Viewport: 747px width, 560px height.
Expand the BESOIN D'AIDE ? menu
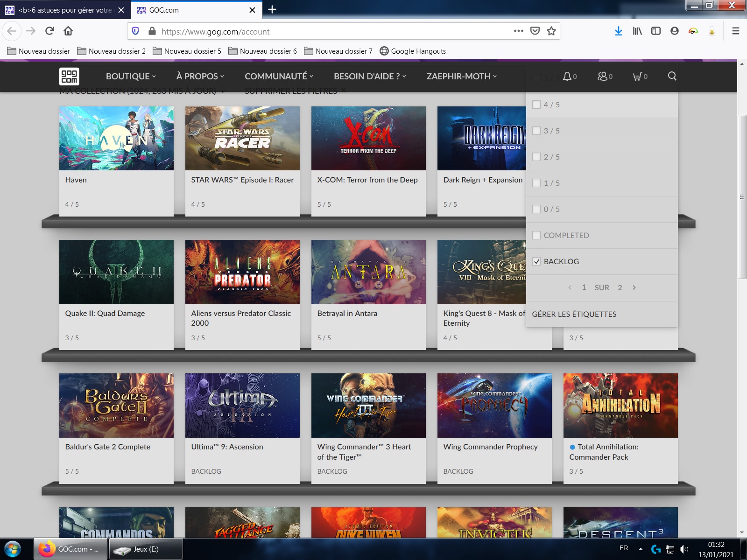[370, 76]
